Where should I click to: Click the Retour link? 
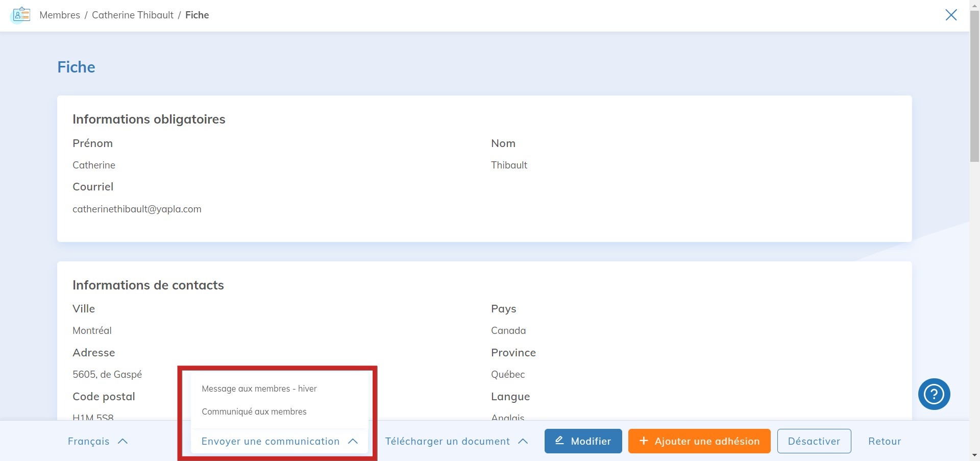pos(885,441)
